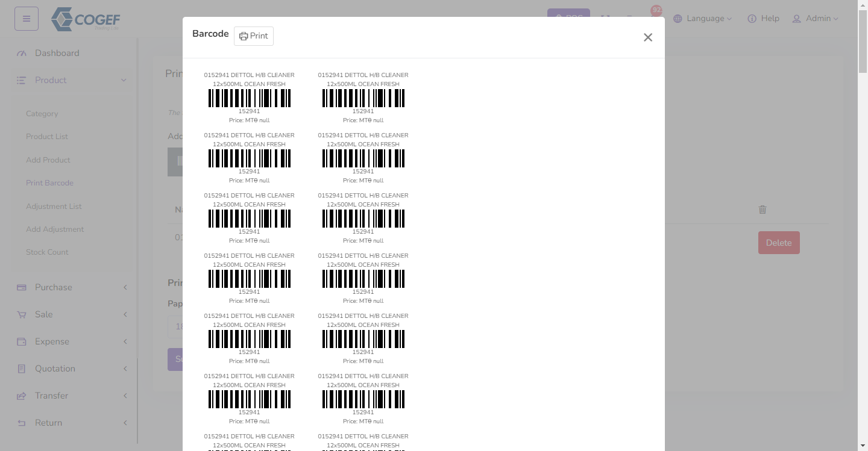Open the Add Product submenu item
Viewport: 868px width, 451px height.
pos(48,160)
